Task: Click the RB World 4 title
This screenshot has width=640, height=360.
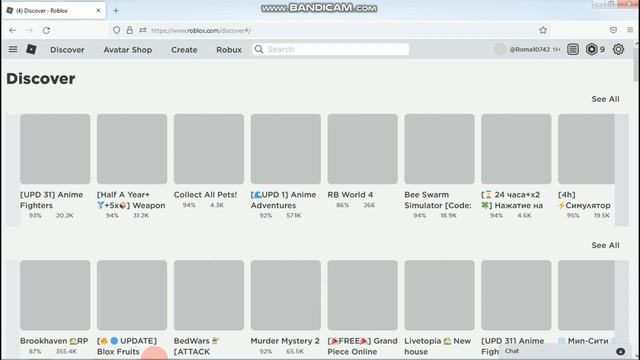Action: [x=350, y=195]
